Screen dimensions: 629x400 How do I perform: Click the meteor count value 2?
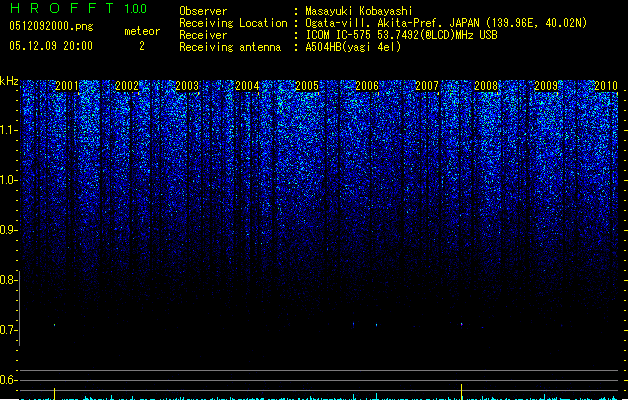coord(142,46)
